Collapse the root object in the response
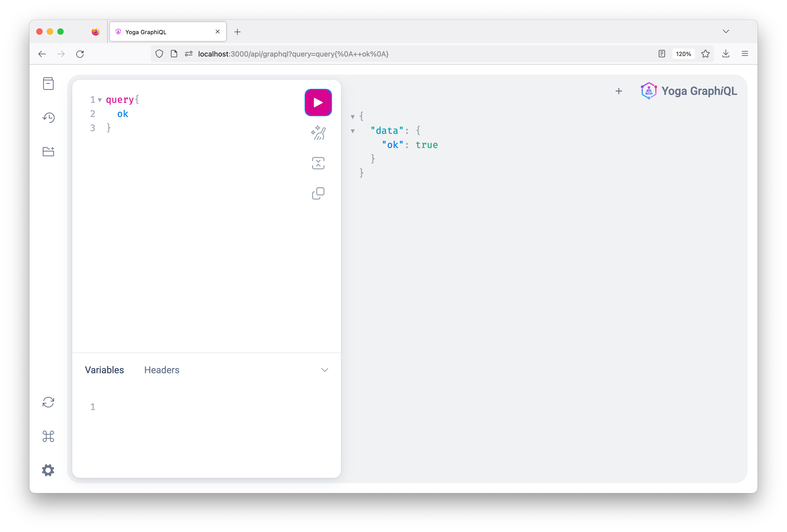787x532 pixels. pyautogui.click(x=352, y=117)
